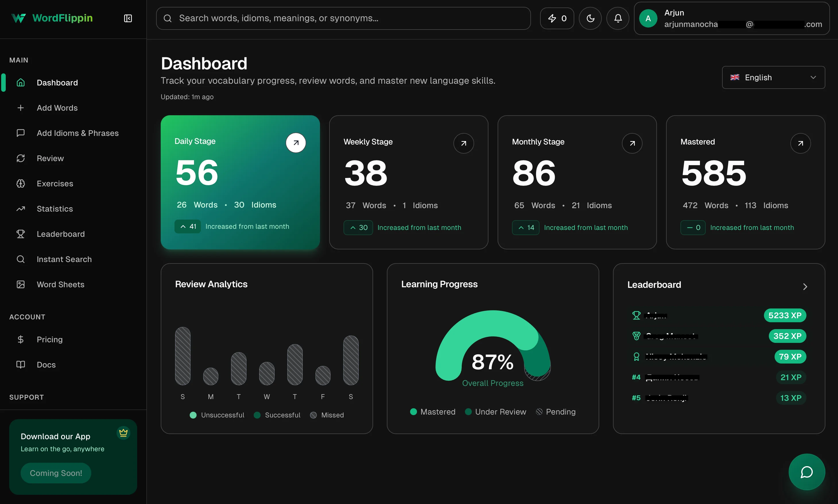Click the lightning streak counter
Viewport: 838px width, 504px height.
tap(557, 18)
